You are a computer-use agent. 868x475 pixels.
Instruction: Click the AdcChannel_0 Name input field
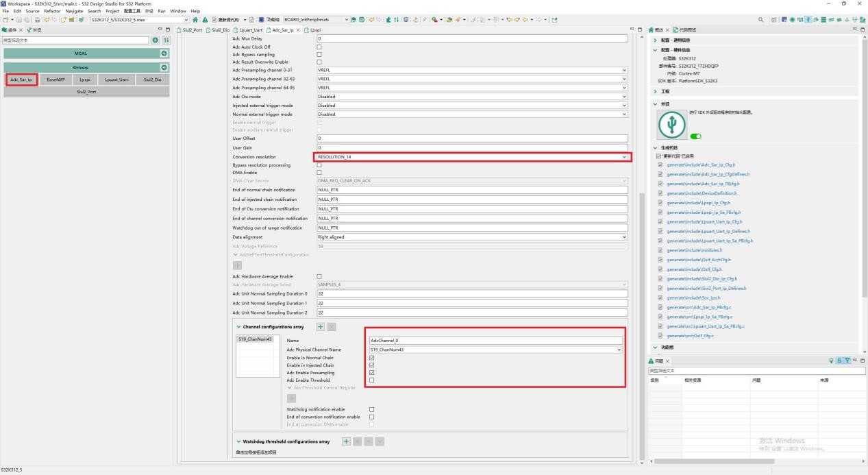pyautogui.click(x=495, y=341)
